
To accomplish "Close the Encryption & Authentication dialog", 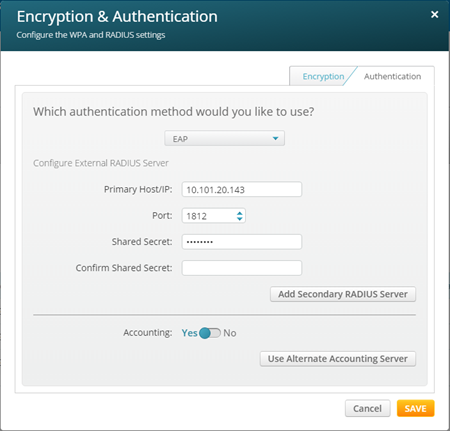I will tap(434, 15).
